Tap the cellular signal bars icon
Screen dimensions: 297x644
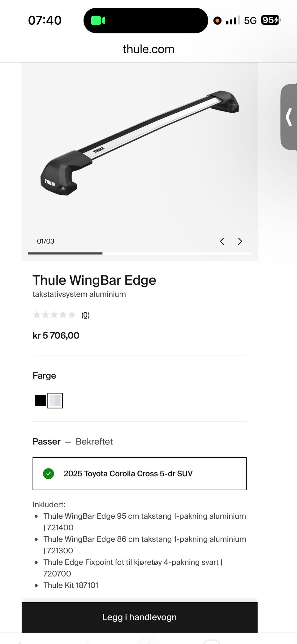point(233,20)
